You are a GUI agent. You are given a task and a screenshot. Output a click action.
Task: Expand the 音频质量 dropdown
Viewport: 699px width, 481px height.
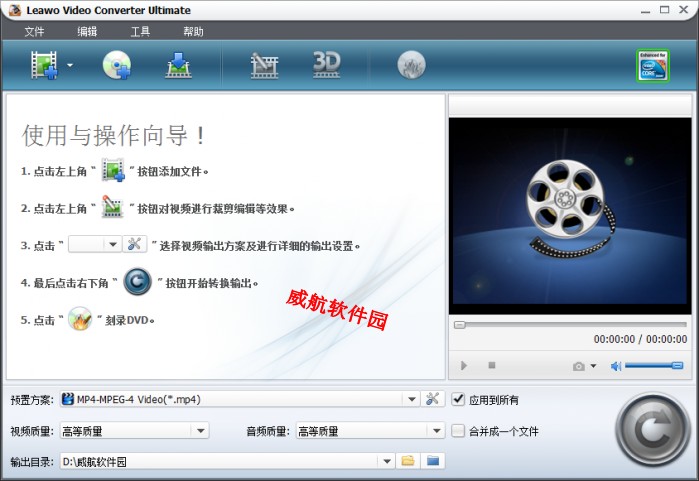click(x=436, y=431)
